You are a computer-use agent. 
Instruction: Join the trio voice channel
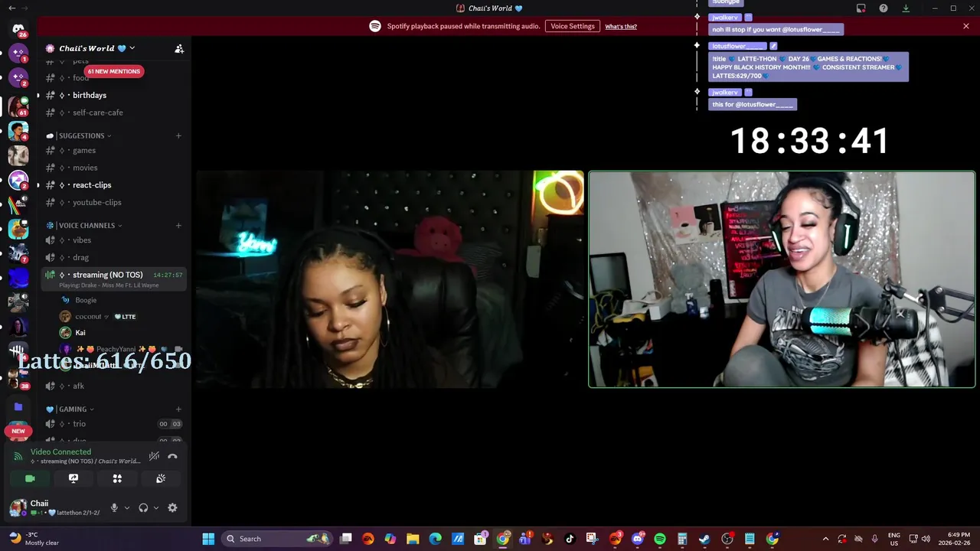point(113,424)
